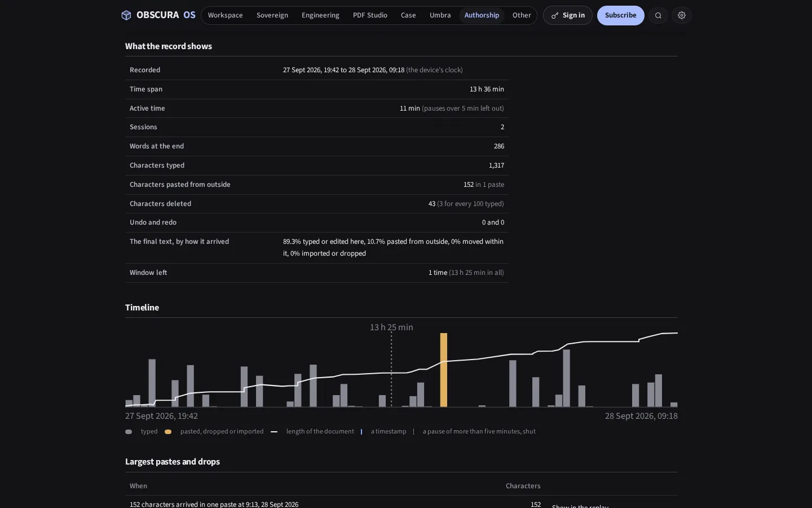Click the '13 h 36 min' time span value
The image size is (812, 508).
487,89
